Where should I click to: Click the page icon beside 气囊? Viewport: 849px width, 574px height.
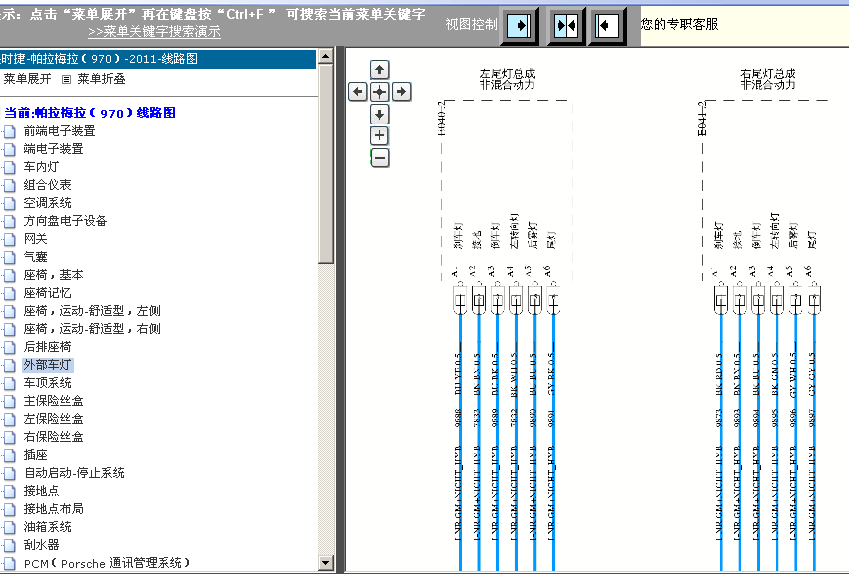pyautogui.click(x=10, y=257)
